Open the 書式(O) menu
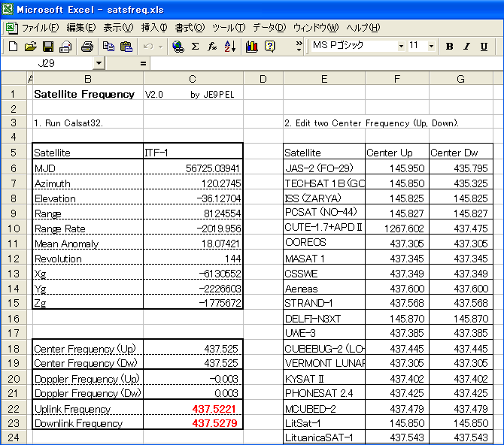 [x=190, y=28]
